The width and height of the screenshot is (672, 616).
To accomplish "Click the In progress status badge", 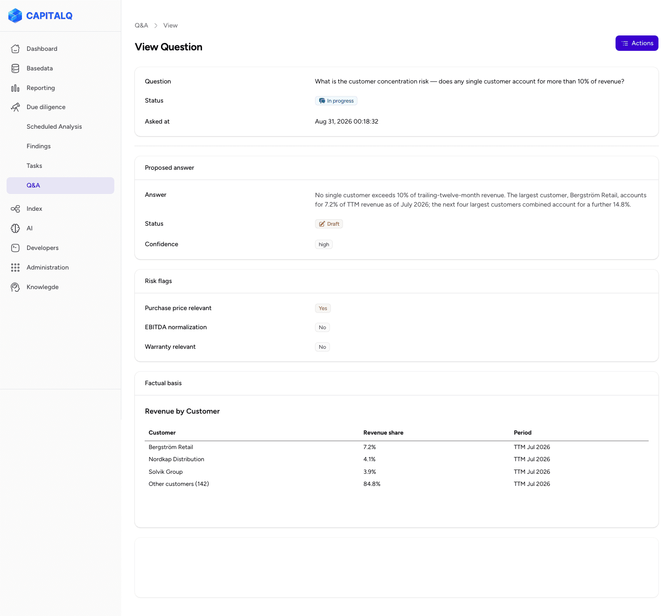I will tap(336, 101).
